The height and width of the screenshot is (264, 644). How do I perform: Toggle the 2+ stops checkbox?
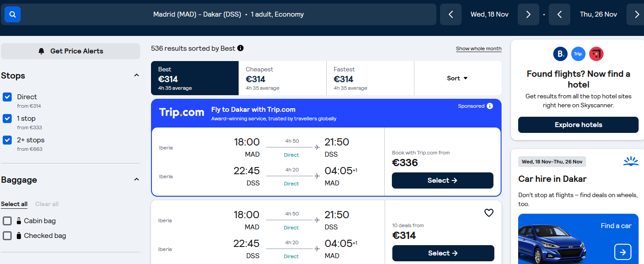click(x=7, y=140)
